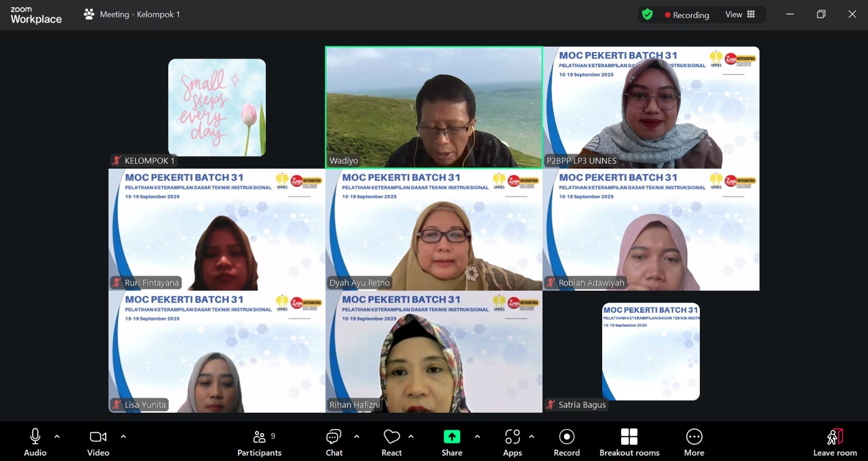Viewport: 868px width, 461px height.
Task: Click the Recording indicator
Action: pyautogui.click(x=687, y=15)
